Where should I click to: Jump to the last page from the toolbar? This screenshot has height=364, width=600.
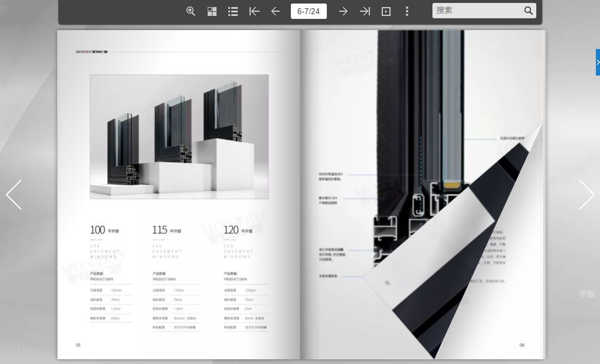[365, 11]
